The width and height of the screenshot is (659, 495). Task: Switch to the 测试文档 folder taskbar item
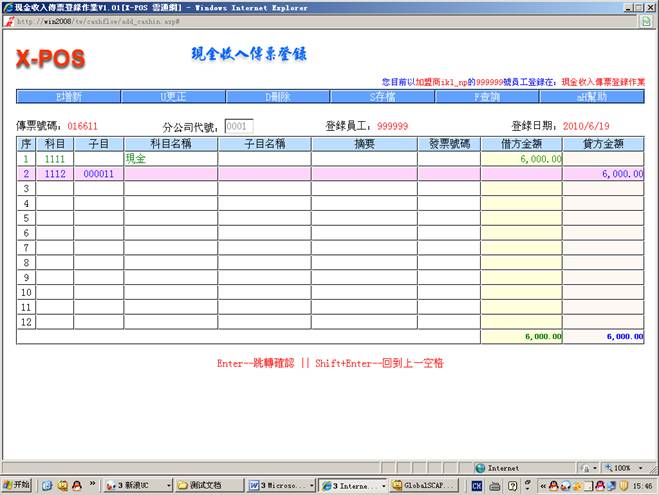point(206,485)
